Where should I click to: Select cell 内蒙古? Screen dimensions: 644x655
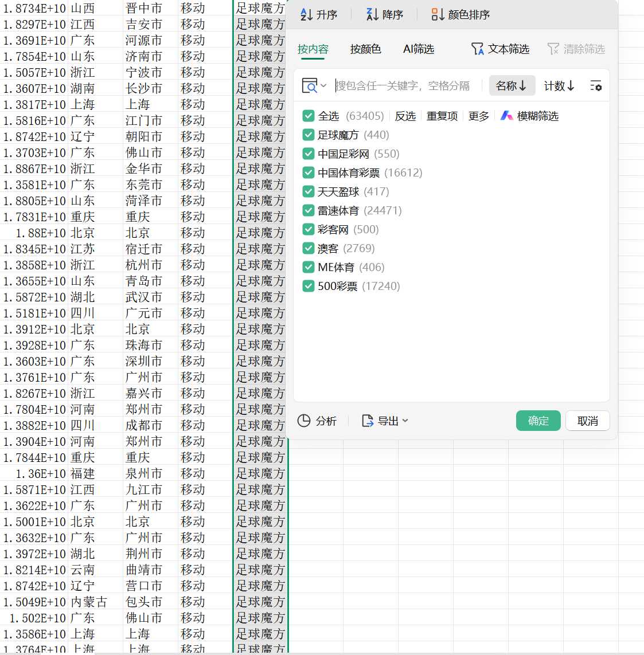click(x=95, y=602)
